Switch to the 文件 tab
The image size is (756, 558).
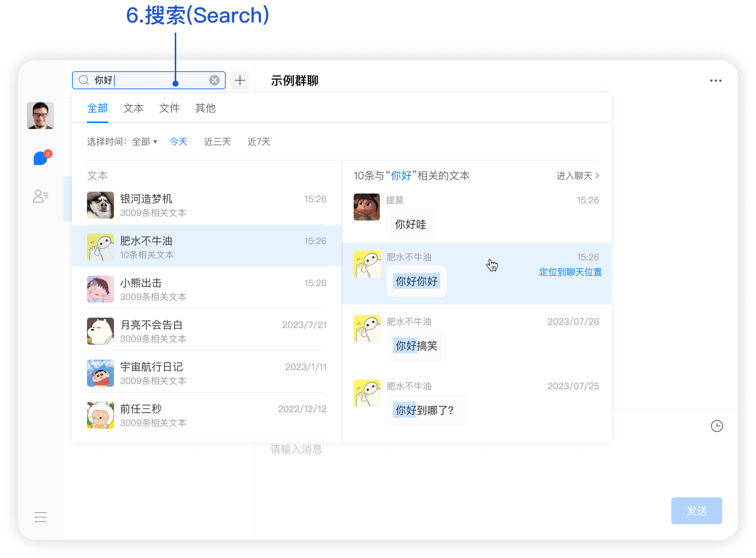pos(169,108)
